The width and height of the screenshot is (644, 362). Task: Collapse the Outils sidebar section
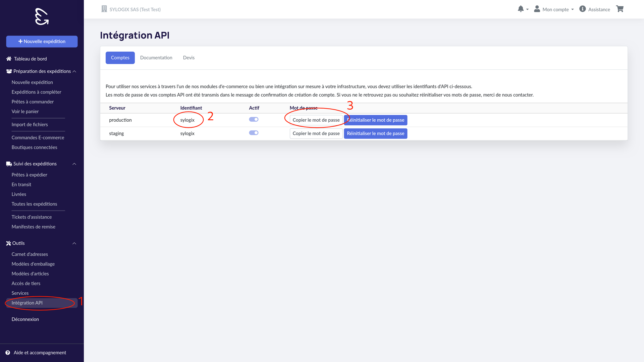[74, 243]
